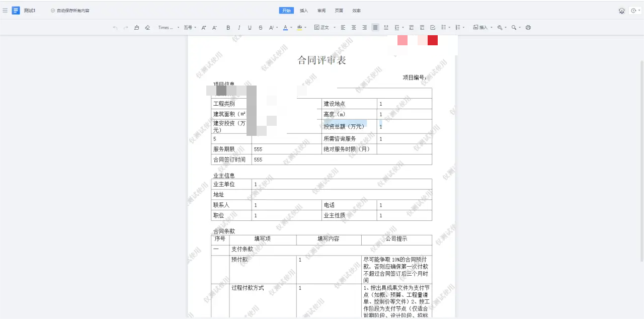Open the 五号 font size dropdown
Screen dimensions: 644x319
pyautogui.click(x=190, y=28)
